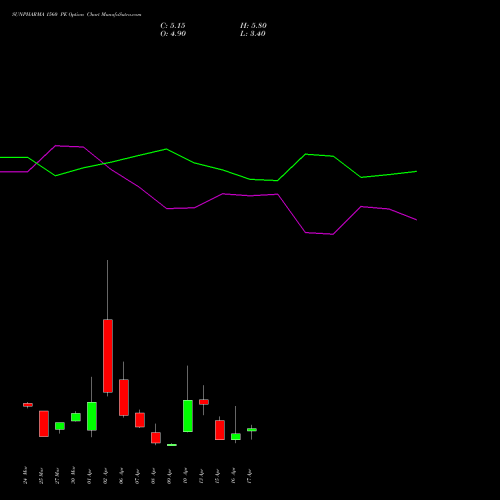Select the green candle on 01 Apr
The width and height of the screenshot is (500, 500).
(x=92, y=416)
